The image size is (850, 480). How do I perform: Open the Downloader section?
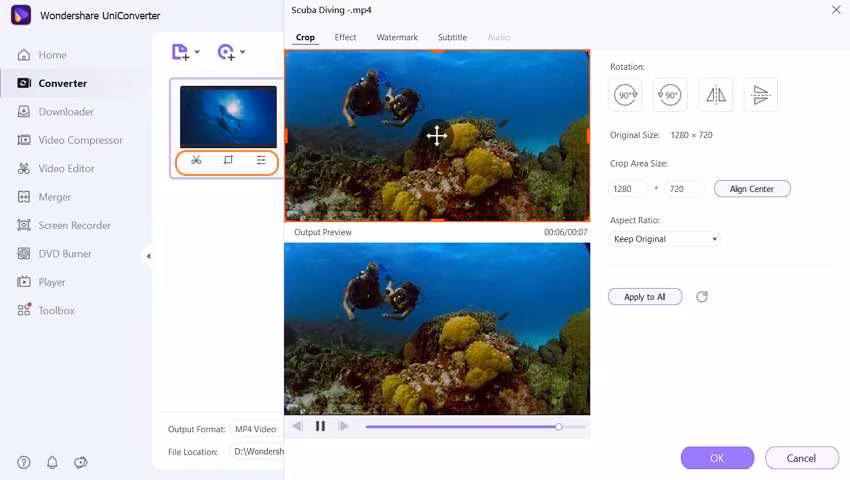(x=55, y=112)
